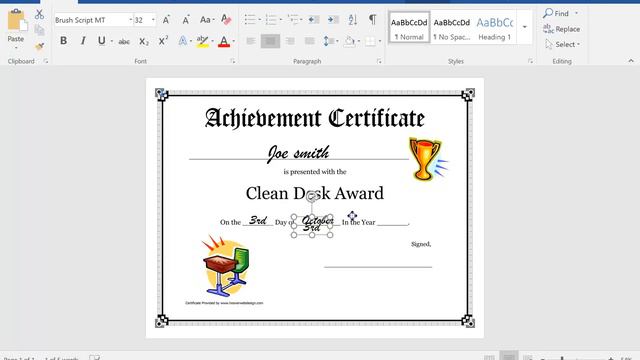Open the highlight color dropdown arrow
The height and width of the screenshot is (360, 640).
[x=212, y=41]
